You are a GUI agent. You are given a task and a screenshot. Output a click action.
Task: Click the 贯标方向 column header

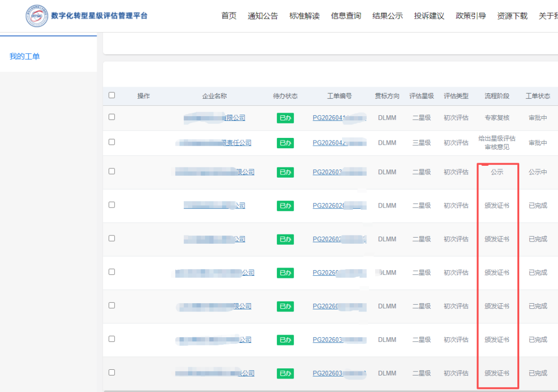(x=387, y=96)
